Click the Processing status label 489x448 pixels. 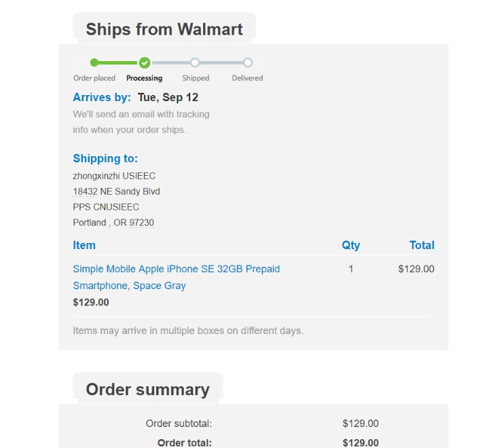tap(144, 78)
